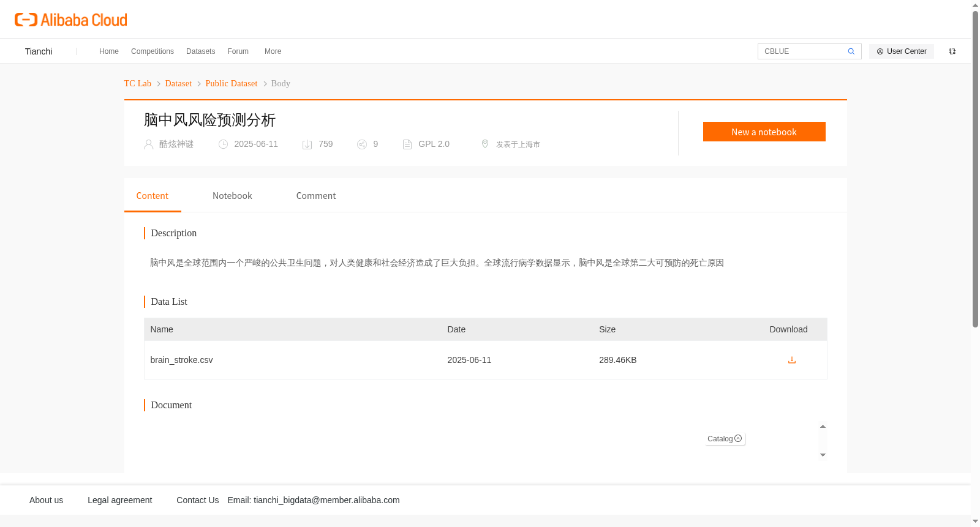The width and height of the screenshot is (980, 527).
Task: Click the Name column header
Action: [162, 329]
